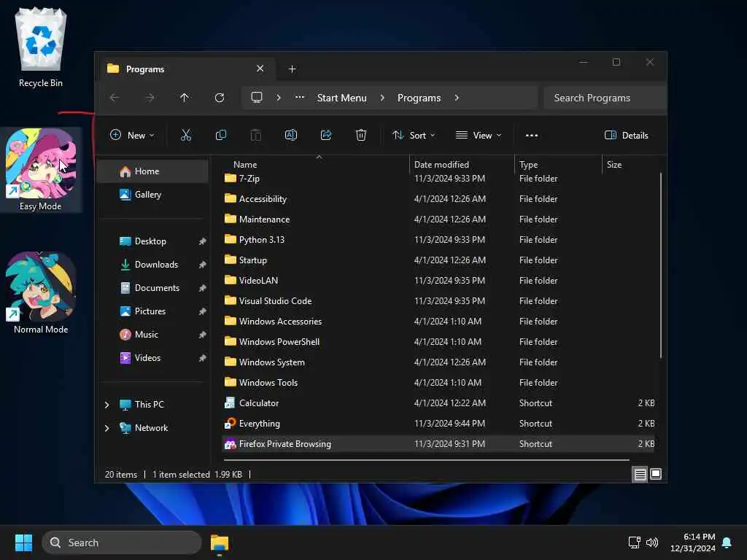This screenshot has width=747, height=560.
Task: Click the Copy icon in toolbar
Action: pyautogui.click(x=221, y=135)
